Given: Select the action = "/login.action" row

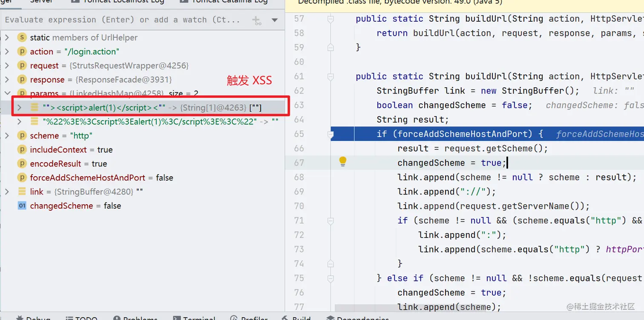Looking at the screenshot, I should click(142, 51).
